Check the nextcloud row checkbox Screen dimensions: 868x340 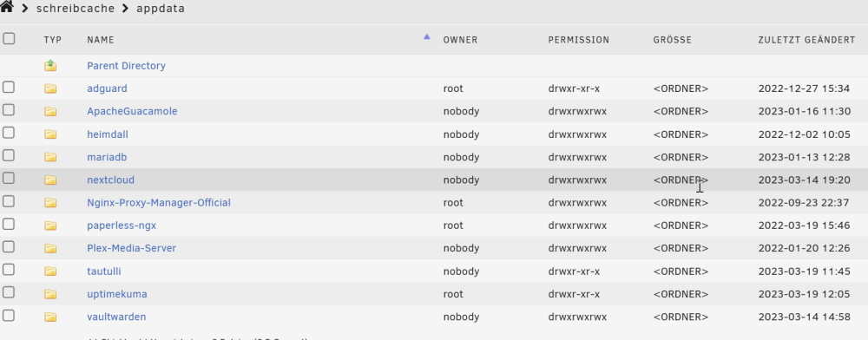click(9, 178)
